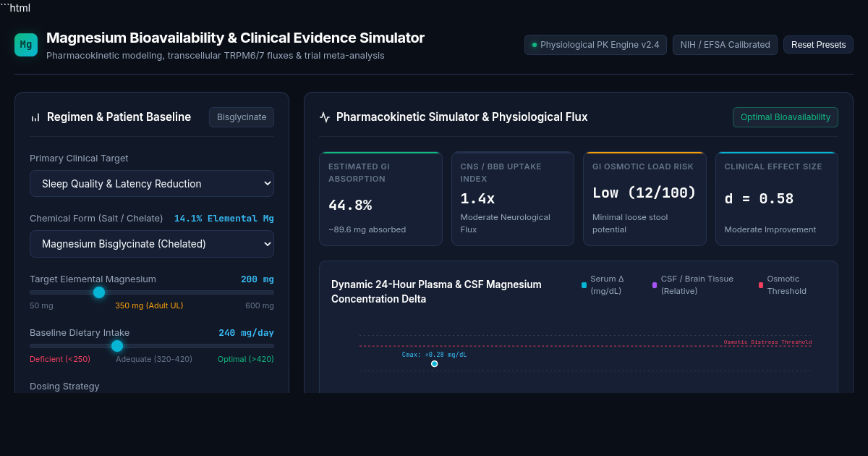Adjust the Baseline Dietary Intake slider
The height and width of the screenshot is (456, 868).
[152, 346]
